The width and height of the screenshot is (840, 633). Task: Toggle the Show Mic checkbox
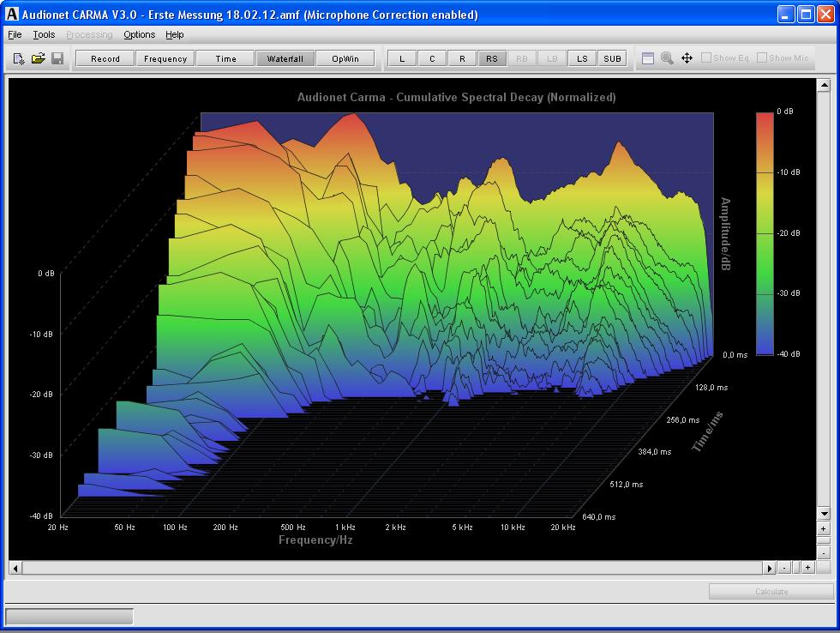click(762, 57)
